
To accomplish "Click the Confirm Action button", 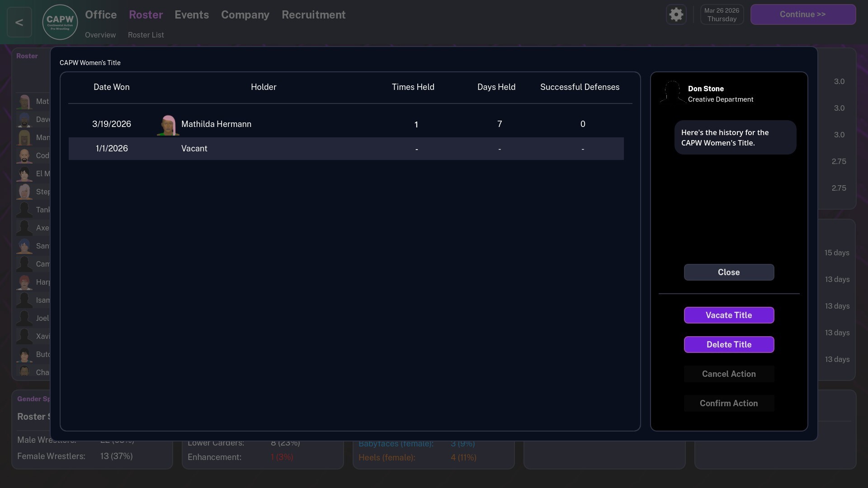I will [x=729, y=403].
